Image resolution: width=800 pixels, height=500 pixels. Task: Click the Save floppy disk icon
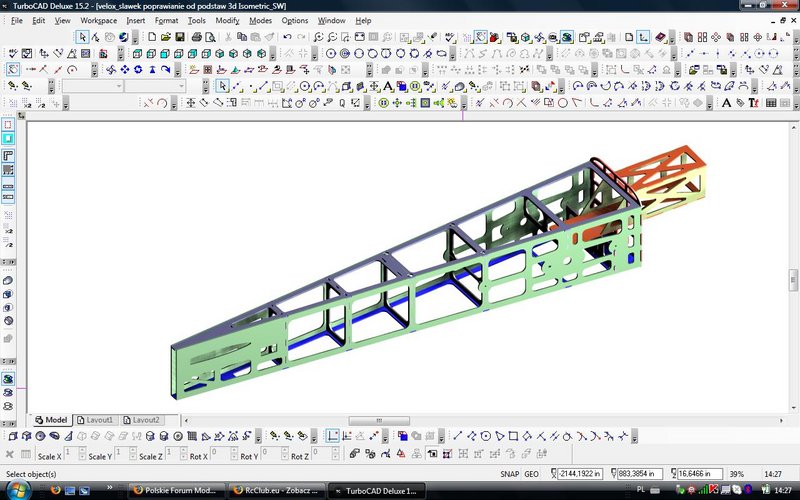click(180, 37)
